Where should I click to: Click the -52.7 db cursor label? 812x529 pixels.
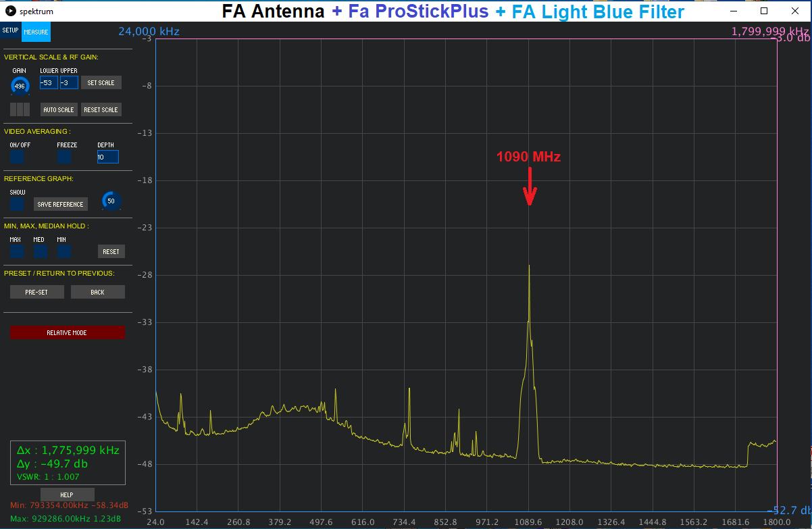788,511
